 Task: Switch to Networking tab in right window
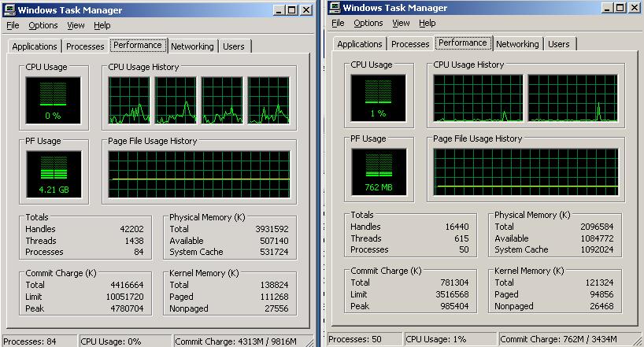click(x=517, y=44)
